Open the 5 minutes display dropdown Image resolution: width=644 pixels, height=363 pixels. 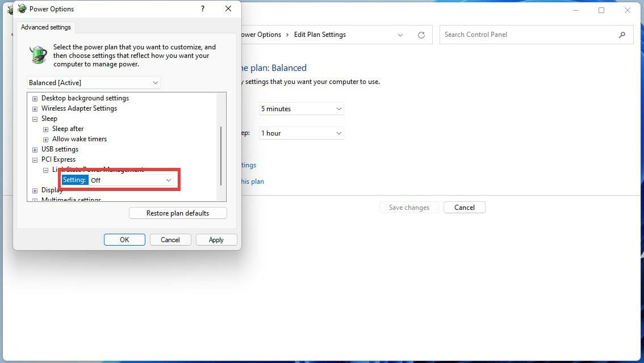point(339,108)
